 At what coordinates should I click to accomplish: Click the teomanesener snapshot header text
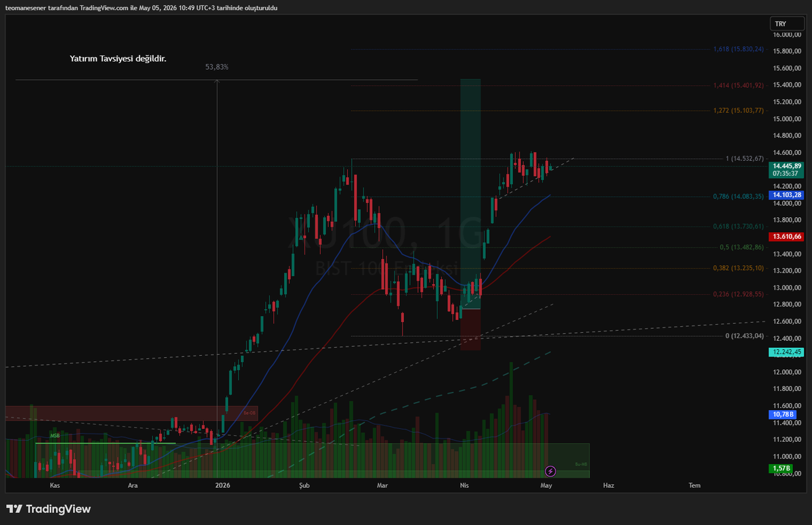[141, 8]
